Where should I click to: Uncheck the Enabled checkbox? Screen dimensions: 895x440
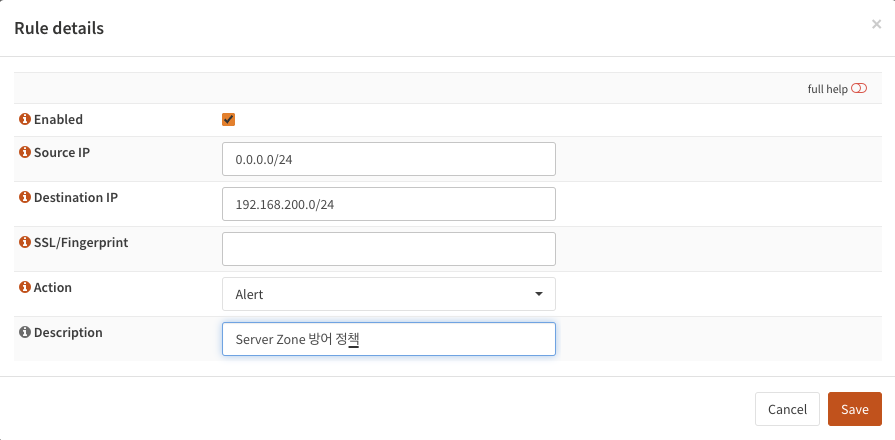228,119
